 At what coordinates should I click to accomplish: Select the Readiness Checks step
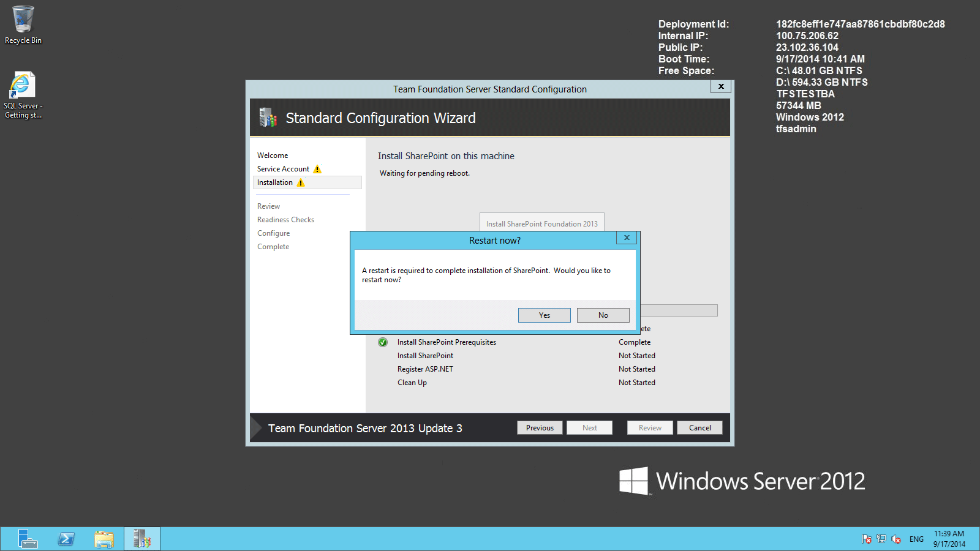pos(285,219)
